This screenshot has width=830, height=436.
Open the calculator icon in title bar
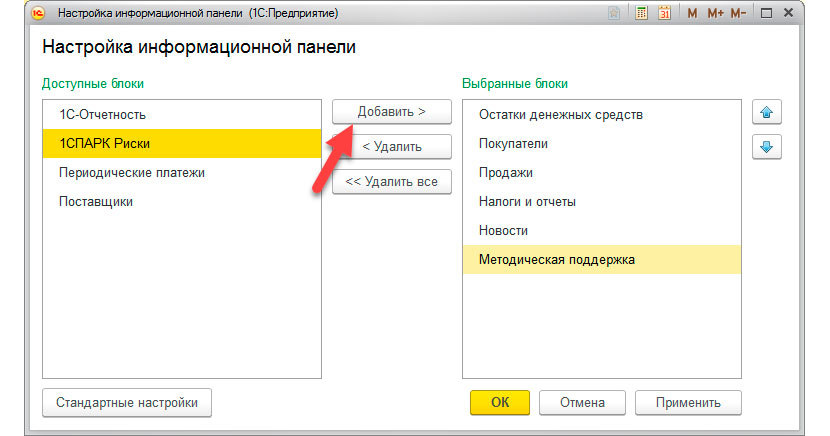click(640, 14)
